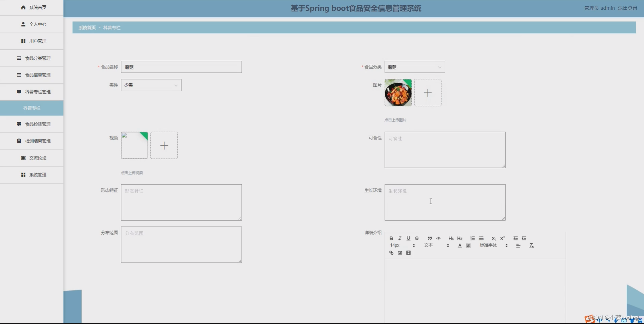Click the uploaded video thumbnail
The width and height of the screenshot is (644, 324).
coord(134,145)
